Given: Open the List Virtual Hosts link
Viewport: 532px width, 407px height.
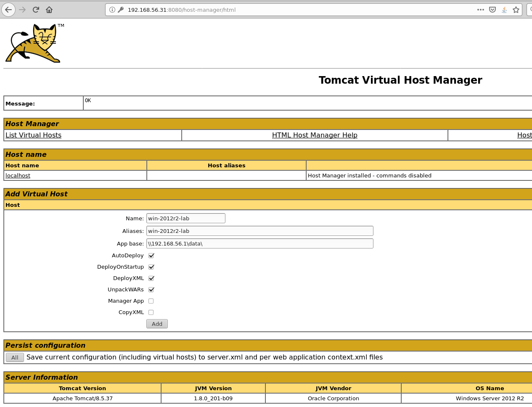Looking at the screenshot, I should click(x=33, y=135).
